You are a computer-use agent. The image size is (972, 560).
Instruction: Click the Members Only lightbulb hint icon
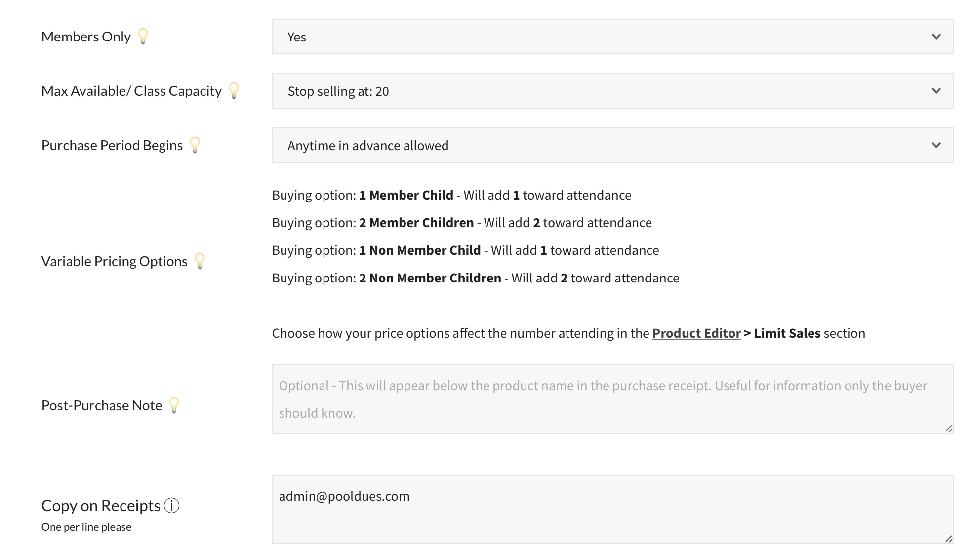tap(143, 36)
